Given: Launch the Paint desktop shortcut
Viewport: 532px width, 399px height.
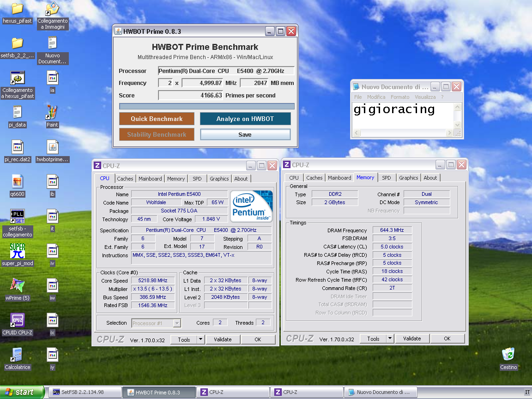Looking at the screenshot, I should click(x=52, y=112).
